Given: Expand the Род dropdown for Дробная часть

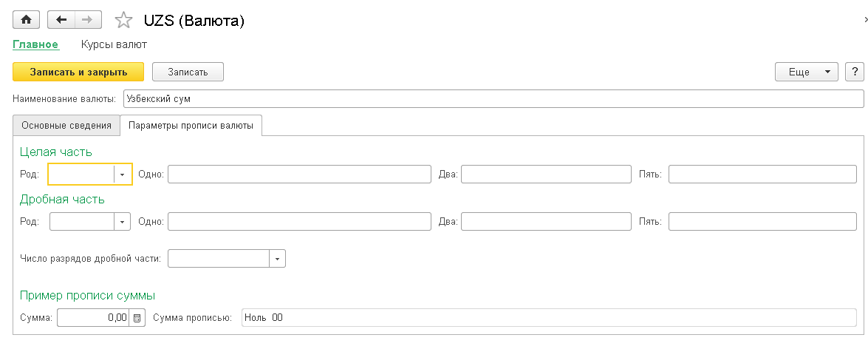Looking at the screenshot, I should (x=123, y=222).
